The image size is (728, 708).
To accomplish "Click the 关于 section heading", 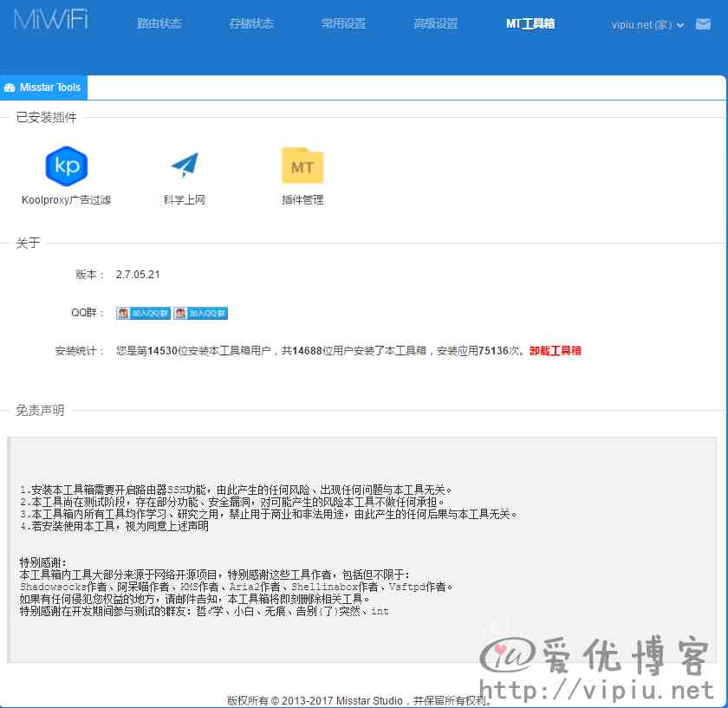I will point(29,243).
